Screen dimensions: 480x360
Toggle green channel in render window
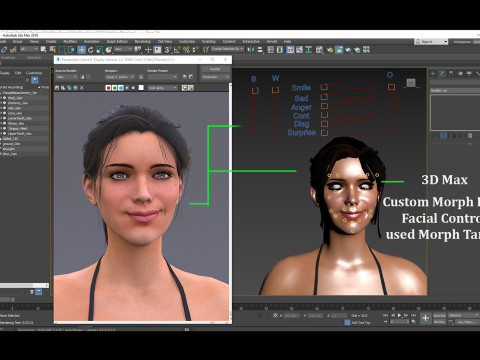point(114,88)
